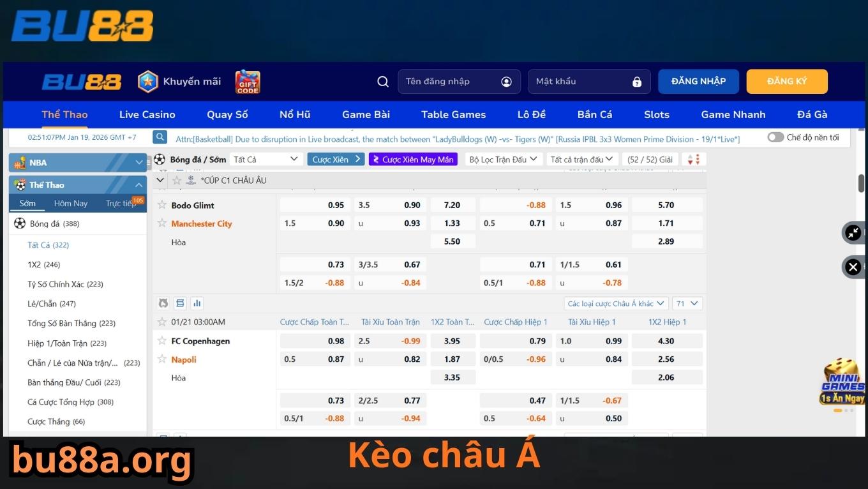Open the Tất Cả filter dropdown near Bóng đá/Sớm
Viewport: 868px width, 489px height.
tap(265, 159)
